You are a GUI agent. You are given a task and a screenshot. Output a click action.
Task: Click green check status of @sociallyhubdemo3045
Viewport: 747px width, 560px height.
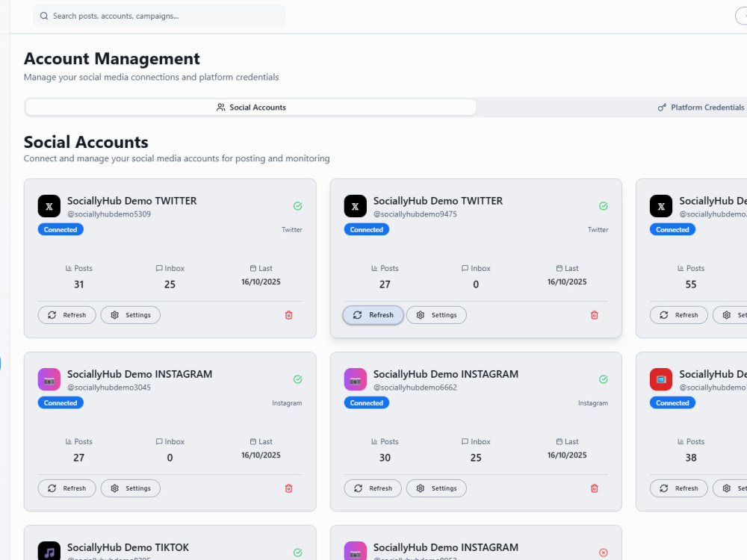pyautogui.click(x=298, y=379)
